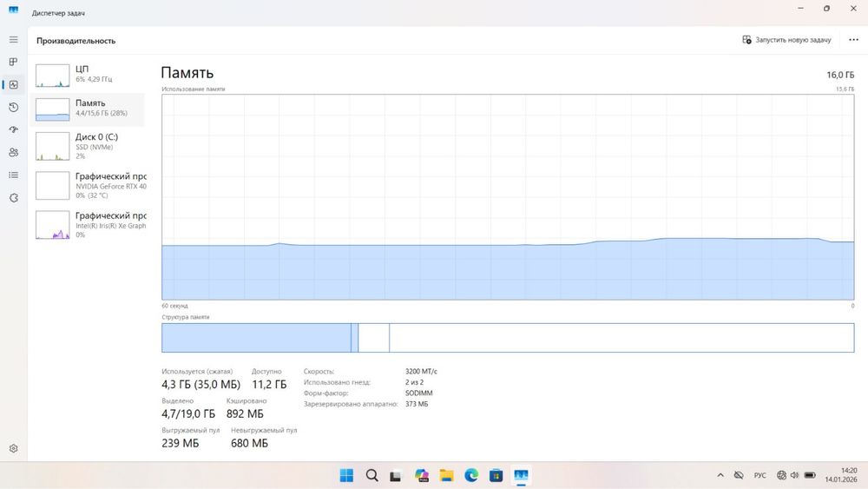Open Startup apps gauge icon
Image resolution: width=868 pixels, height=489 pixels.
click(x=13, y=129)
